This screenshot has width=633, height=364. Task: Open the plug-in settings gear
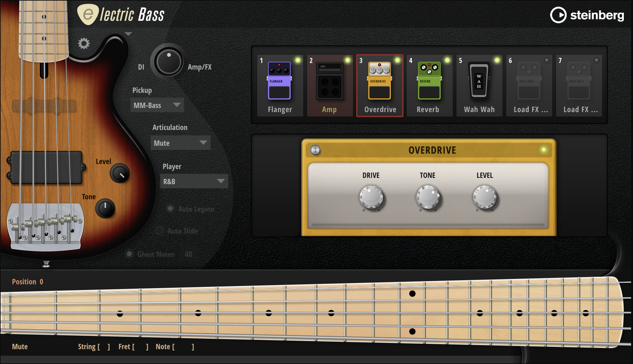tap(84, 44)
